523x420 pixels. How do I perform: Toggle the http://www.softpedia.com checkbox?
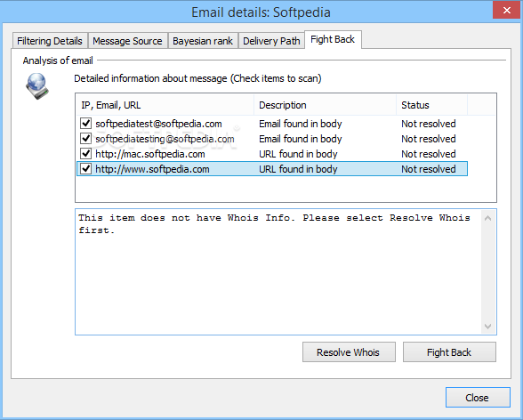pyautogui.click(x=85, y=168)
